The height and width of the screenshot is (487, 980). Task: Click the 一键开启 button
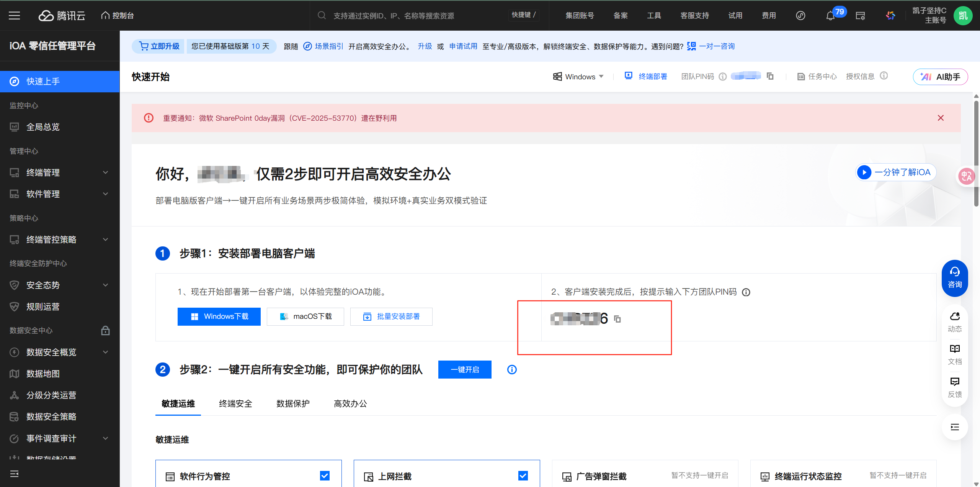[x=464, y=369]
